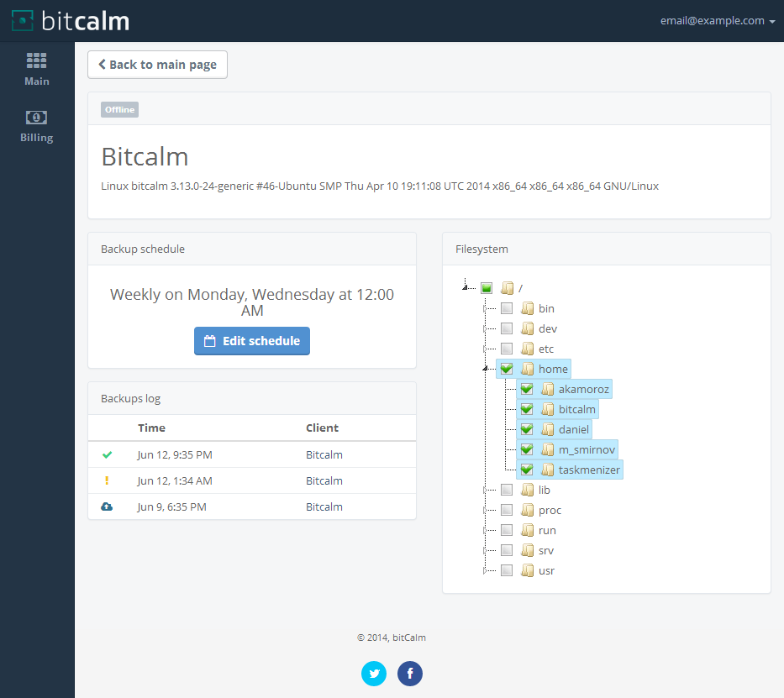Uncheck the taskmenizer checkbox
784x698 pixels.
[527, 470]
